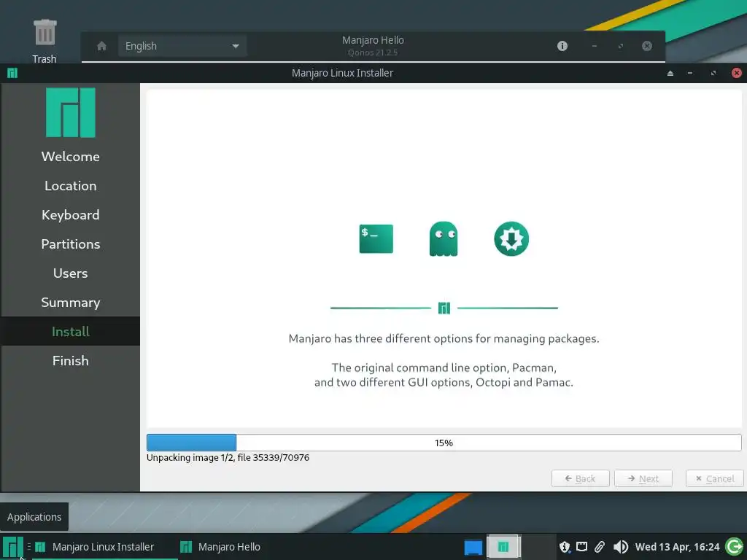Viewport: 747px width, 560px height.
Task: Click the home icon in Manjaro Hello
Action: pyautogui.click(x=101, y=46)
